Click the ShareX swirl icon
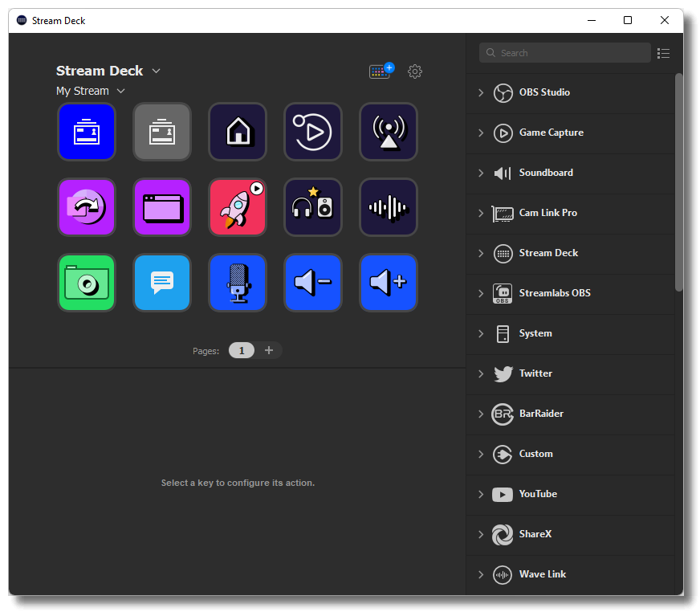This screenshot has width=700, height=612. point(503,535)
